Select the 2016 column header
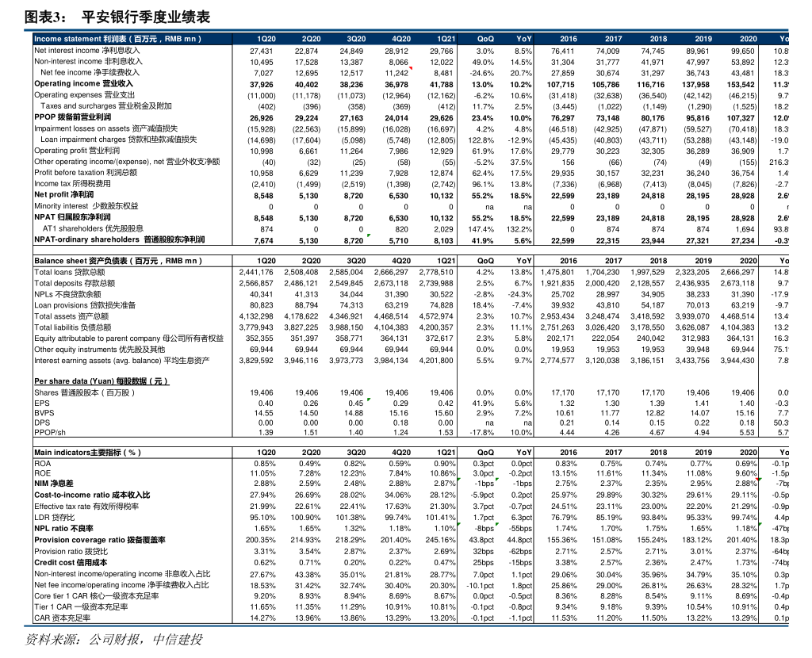 [569, 39]
